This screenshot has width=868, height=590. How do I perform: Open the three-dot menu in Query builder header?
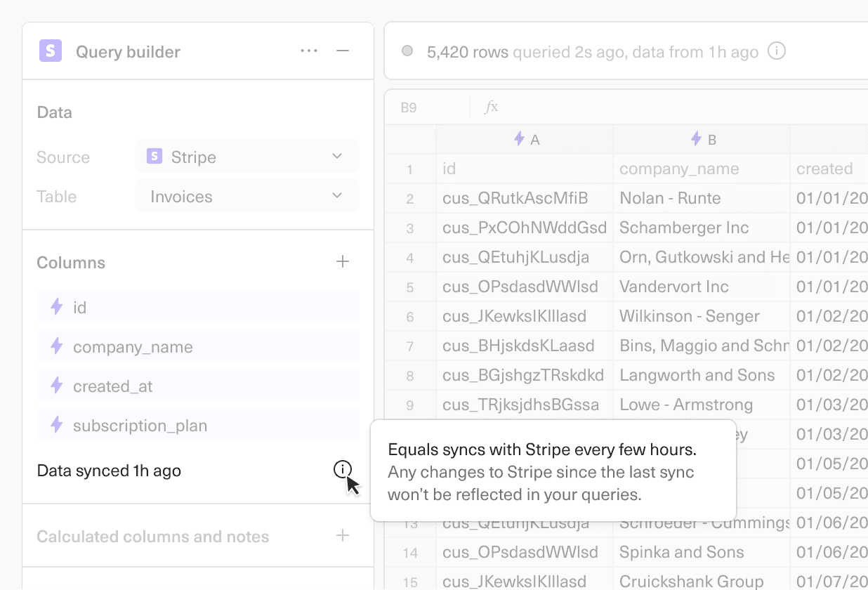pos(309,51)
